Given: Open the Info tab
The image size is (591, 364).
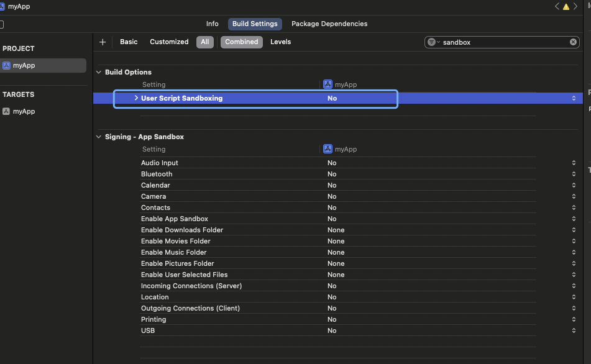Looking at the screenshot, I should (212, 24).
